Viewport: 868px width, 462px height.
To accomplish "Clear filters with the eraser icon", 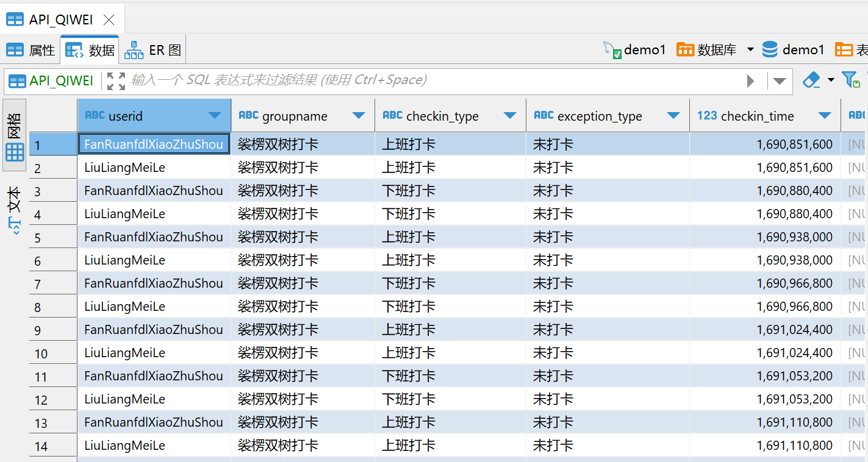I will pos(811,80).
